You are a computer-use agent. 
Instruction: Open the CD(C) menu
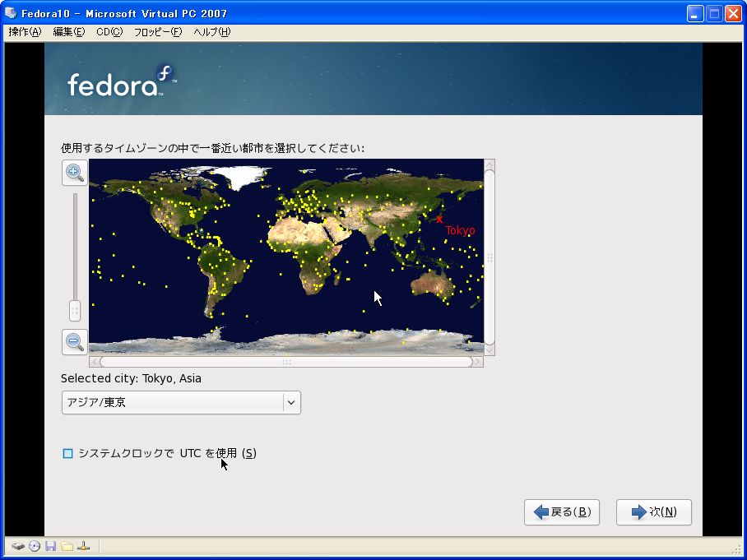coord(109,32)
